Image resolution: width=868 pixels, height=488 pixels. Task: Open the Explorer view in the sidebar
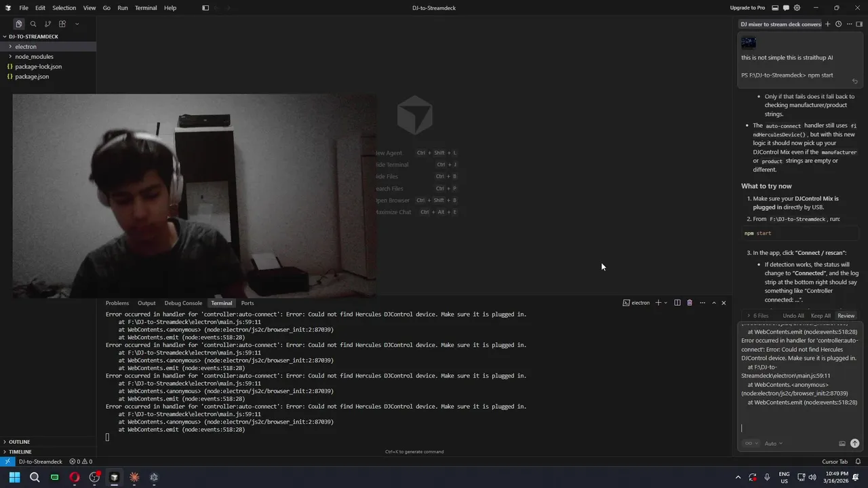pyautogui.click(x=19, y=24)
